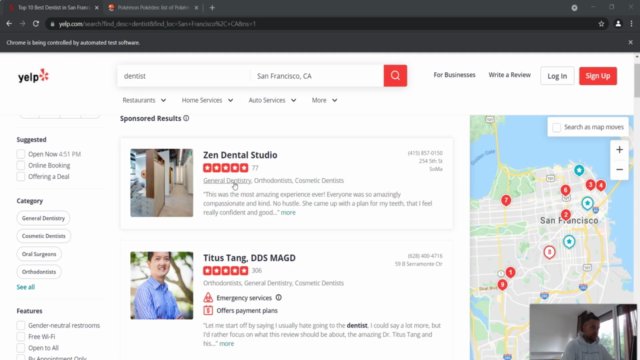Image resolution: width=640 pixels, height=360 pixels.
Task: Select Oral Surgeons category chip
Action: [x=39, y=254]
